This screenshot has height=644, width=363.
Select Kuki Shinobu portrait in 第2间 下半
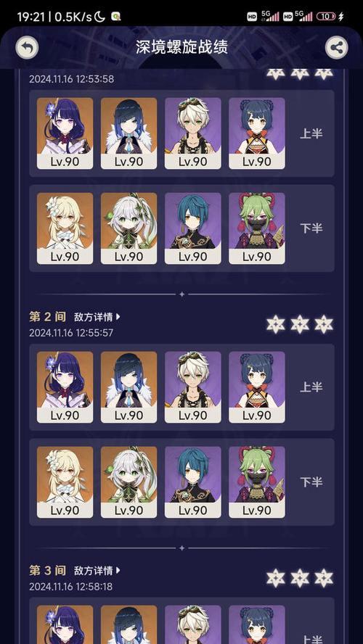tap(257, 482)
